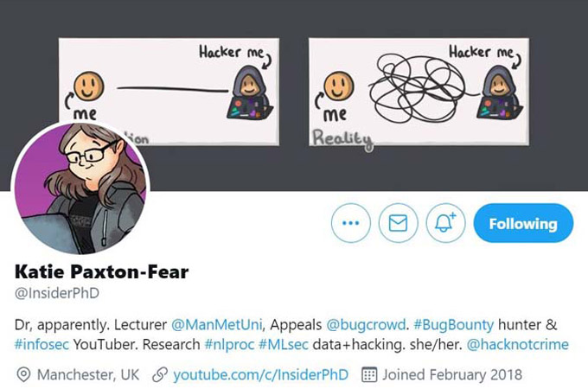Turn on notifications with the bell icon

(445, 223)
